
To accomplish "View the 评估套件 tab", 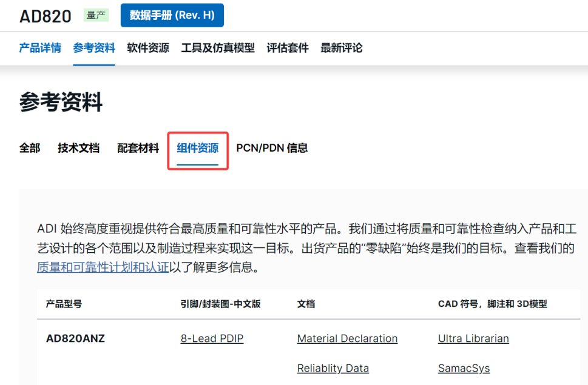I will 288,48.
